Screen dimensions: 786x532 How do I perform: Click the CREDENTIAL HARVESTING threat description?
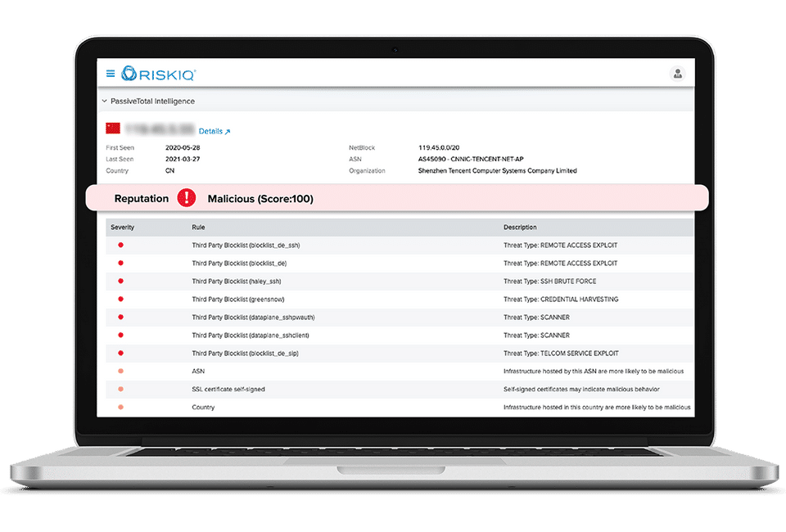[561, 300]
